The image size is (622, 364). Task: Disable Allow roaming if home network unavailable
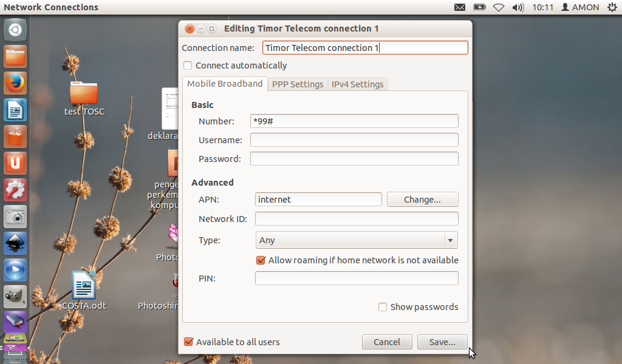[x=261, y=260]
